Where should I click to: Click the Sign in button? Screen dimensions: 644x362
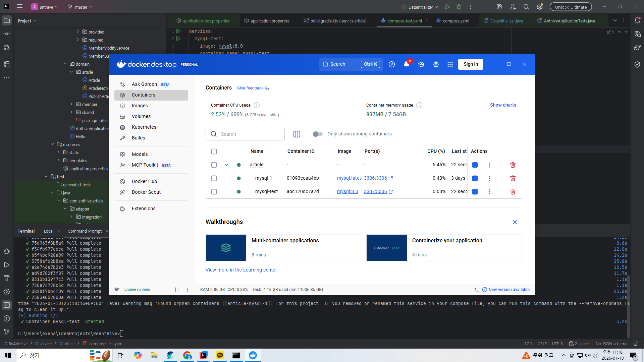tap(471, 64)
